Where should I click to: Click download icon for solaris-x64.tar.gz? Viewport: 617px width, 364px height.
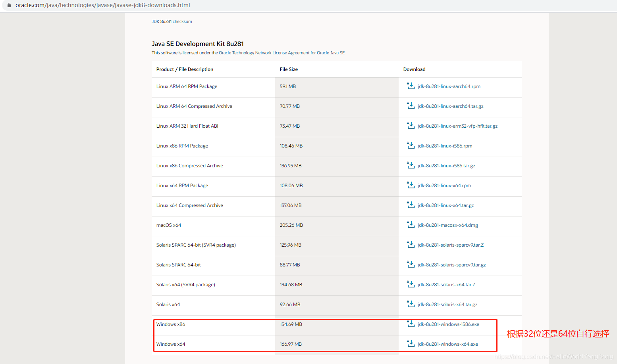411,304
